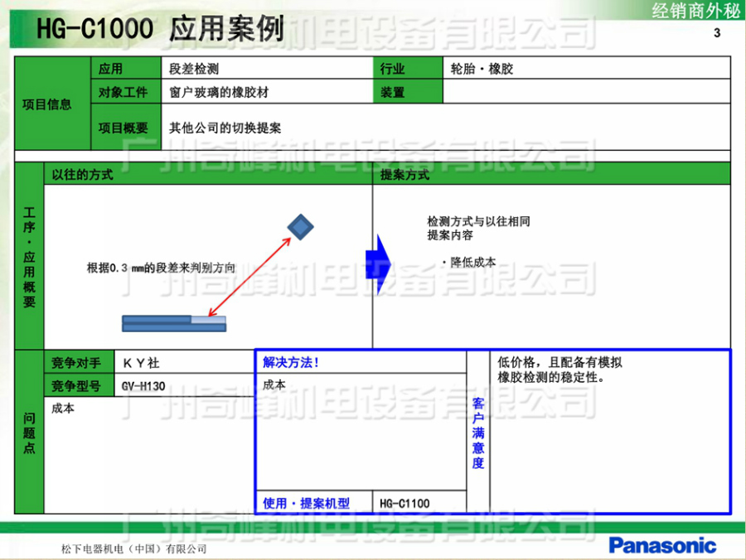Image resolution: width=746 pixels, height=560 pixels.
Task: Select the 以往的方式 green header
Action: (x=83, y=175)
